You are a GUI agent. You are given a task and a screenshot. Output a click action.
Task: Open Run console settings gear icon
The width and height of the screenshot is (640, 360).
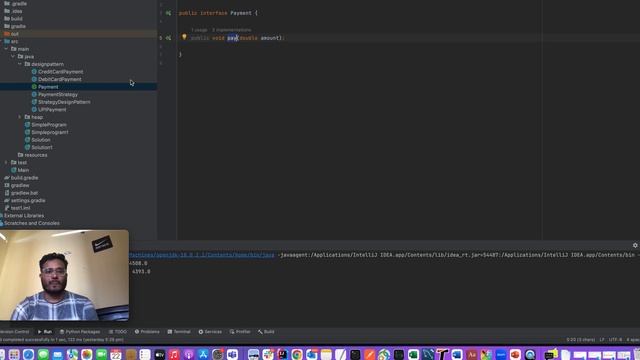point(635,245)
